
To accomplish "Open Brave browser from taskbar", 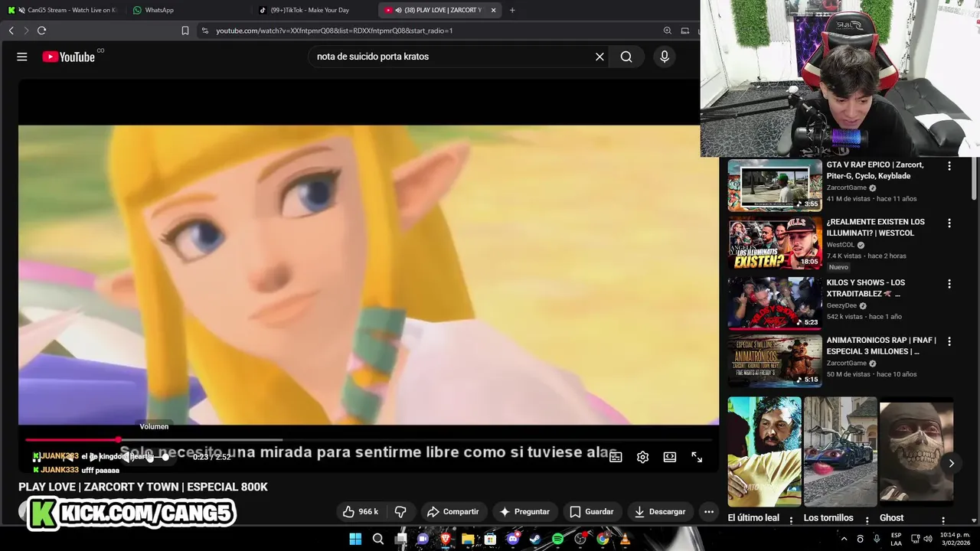I will 446,539.
